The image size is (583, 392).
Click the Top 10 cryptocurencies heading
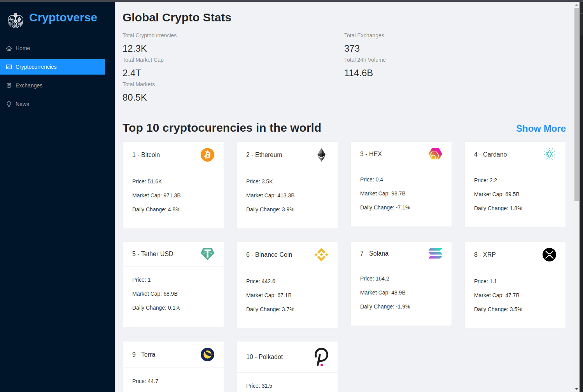coord(222,128)
